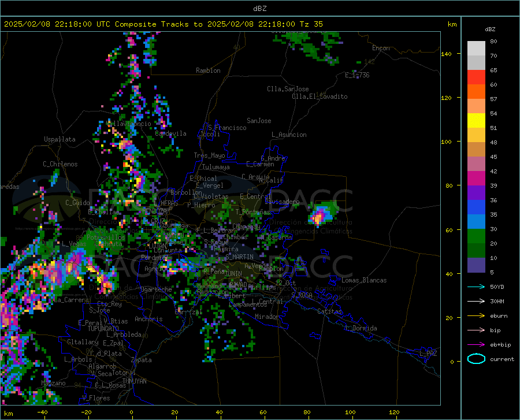Click the S_MARTIN label
This screenshot has height=420, width=520.
pyautogui.click(x=239, y=257)
